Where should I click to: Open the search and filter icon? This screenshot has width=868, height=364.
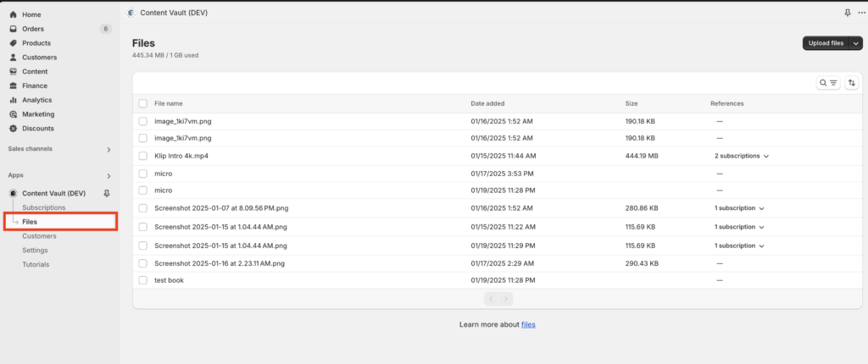[828, 83]
